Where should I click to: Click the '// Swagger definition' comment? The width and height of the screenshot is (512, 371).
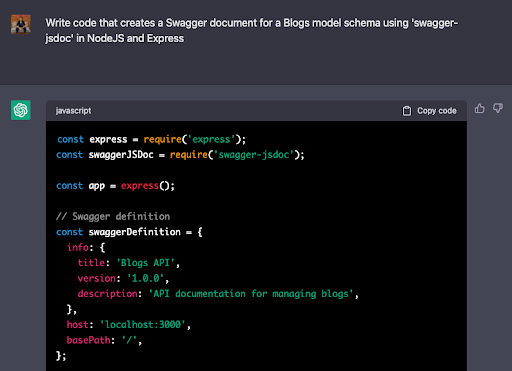pos(113,217)
